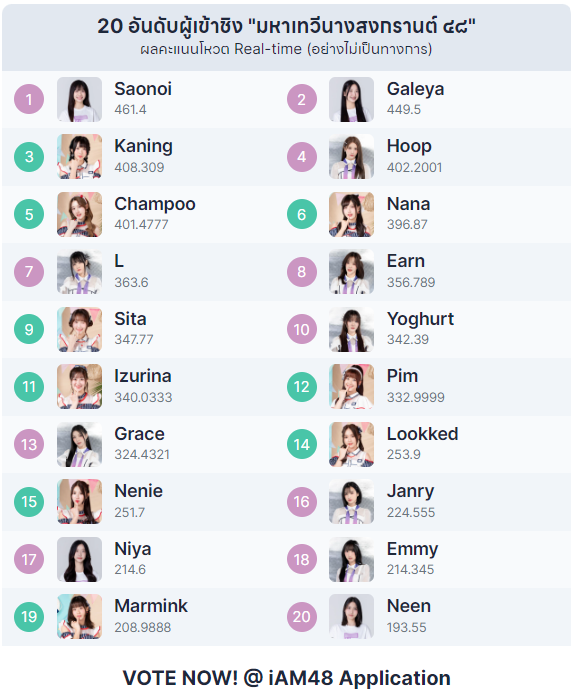Viewport: 572px width, 692px height.
Task: Click the purple rank 16 badge
Action: point(302,501)
